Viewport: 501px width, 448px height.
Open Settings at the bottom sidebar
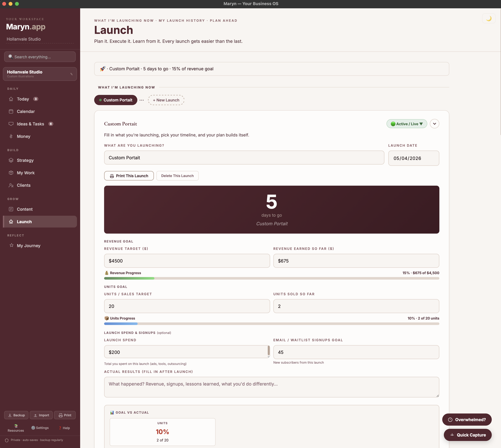click(x=40, y=428)
